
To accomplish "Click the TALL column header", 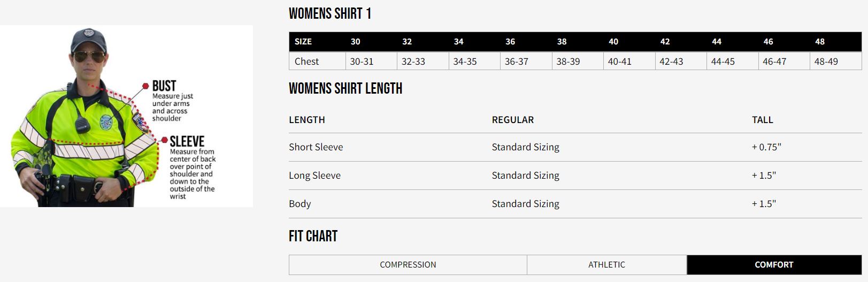I will pyautogui.click(x=762, y=120).
